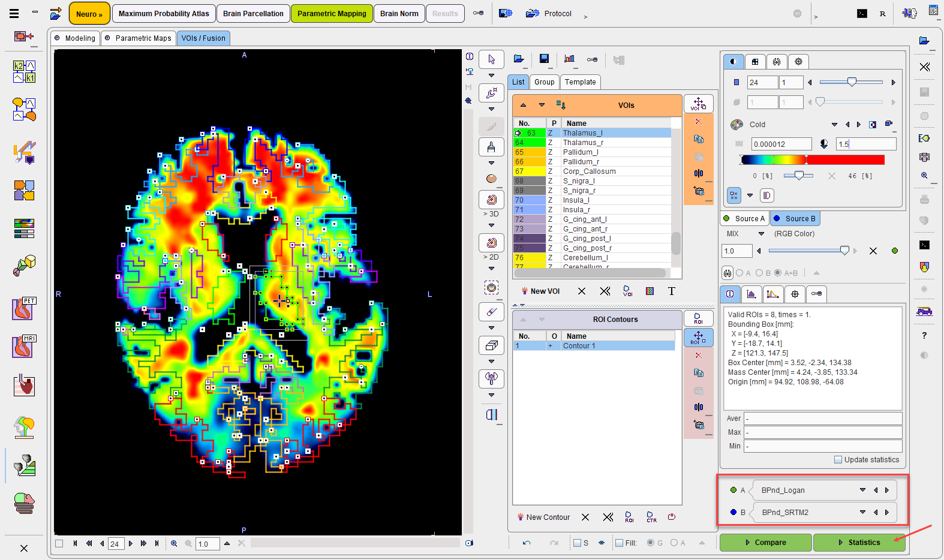This screenshot has height=560, width=944.
Task: Delete all VOIs with double-X icon
Action: (605, 291)
